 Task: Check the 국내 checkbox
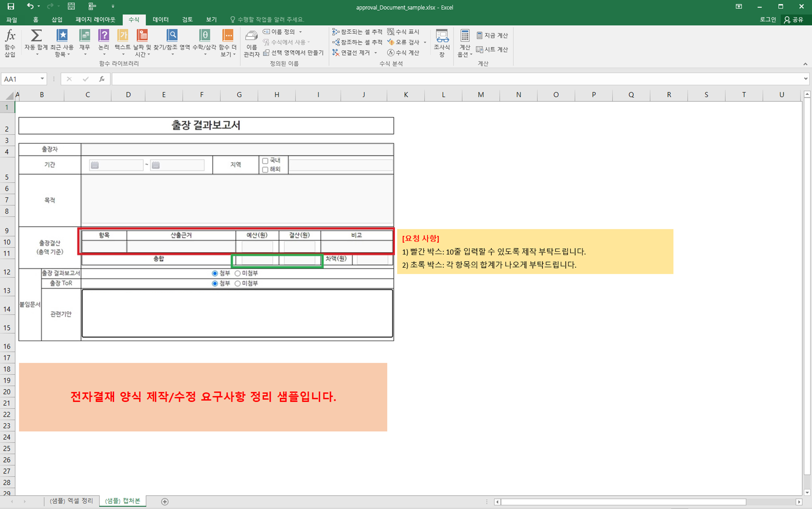click(265, 161)
